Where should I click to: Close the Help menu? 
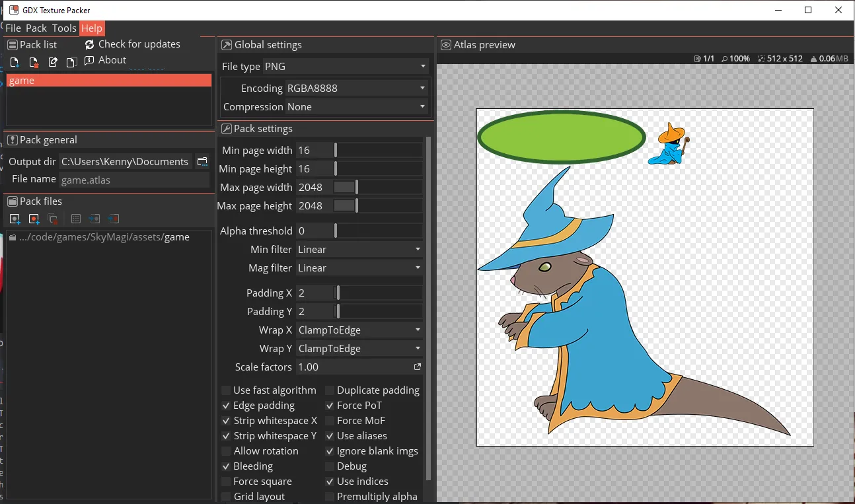tap(92, 28)
